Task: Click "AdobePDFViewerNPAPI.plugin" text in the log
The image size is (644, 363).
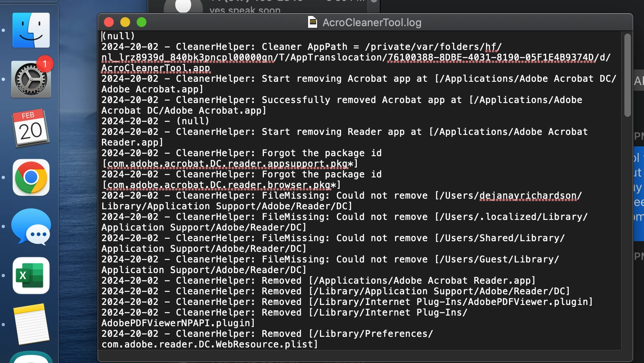Action: (176, 323)
